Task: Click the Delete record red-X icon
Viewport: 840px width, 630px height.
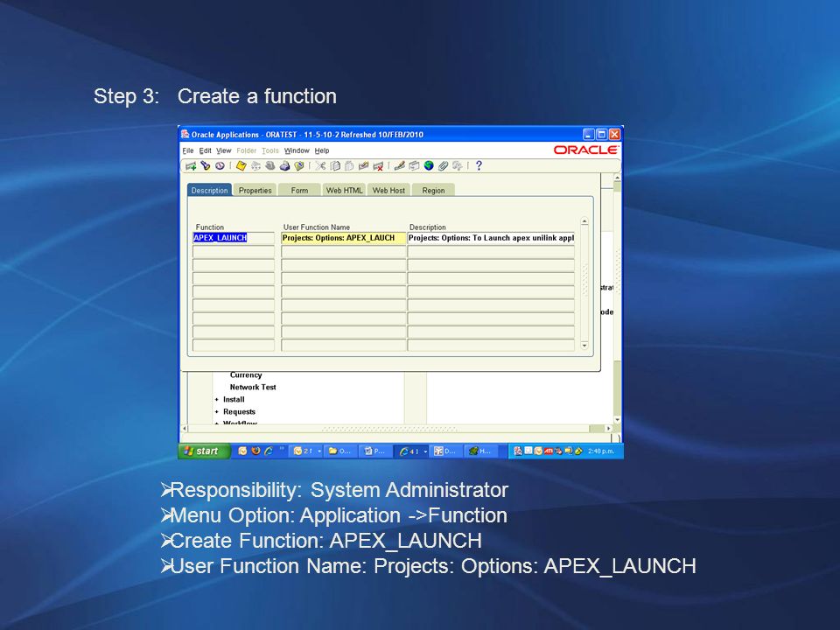Action: [378, 166]
